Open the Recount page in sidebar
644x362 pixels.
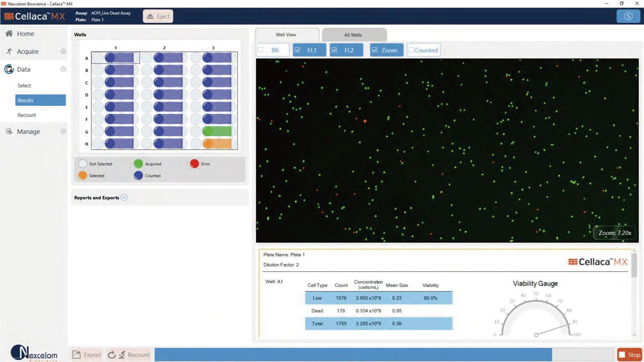27,115
